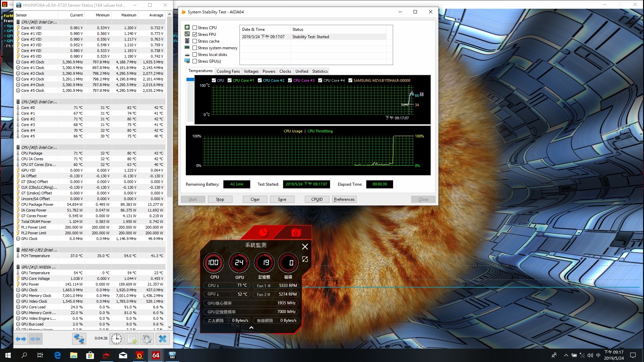Click the Stop button in stability test

pos(220,199)
